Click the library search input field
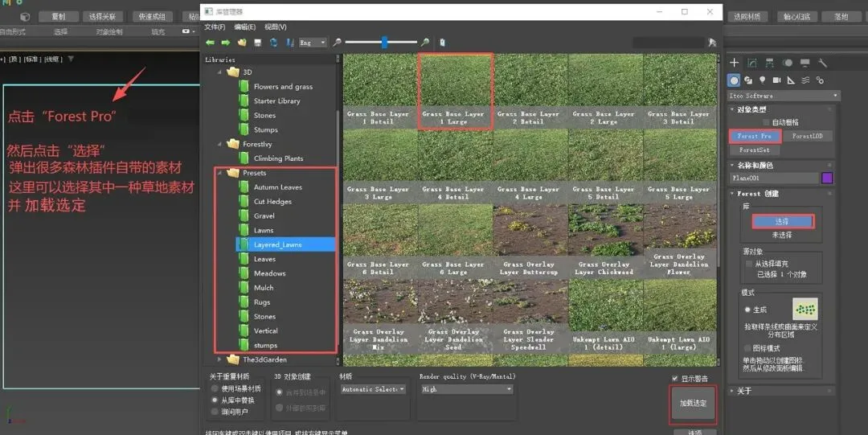 click(669, 43)
